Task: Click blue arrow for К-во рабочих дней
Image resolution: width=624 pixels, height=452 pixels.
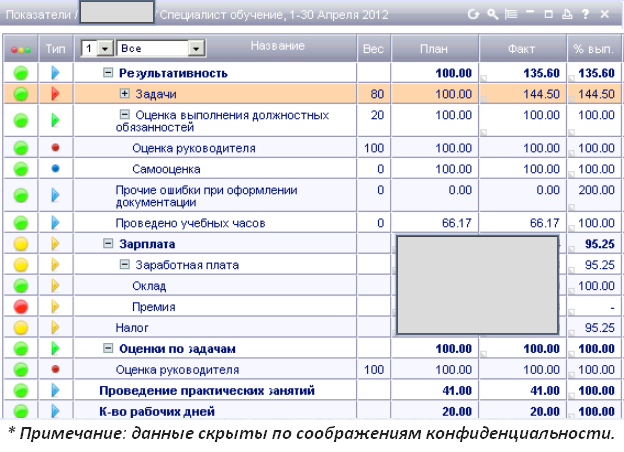Action: pyautogui.click(x=55, y=411)
